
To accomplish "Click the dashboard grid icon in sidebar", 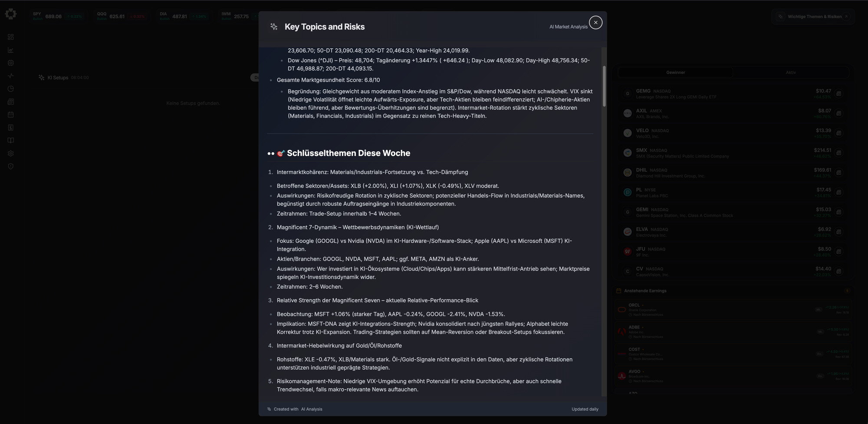I will point(11,37).
